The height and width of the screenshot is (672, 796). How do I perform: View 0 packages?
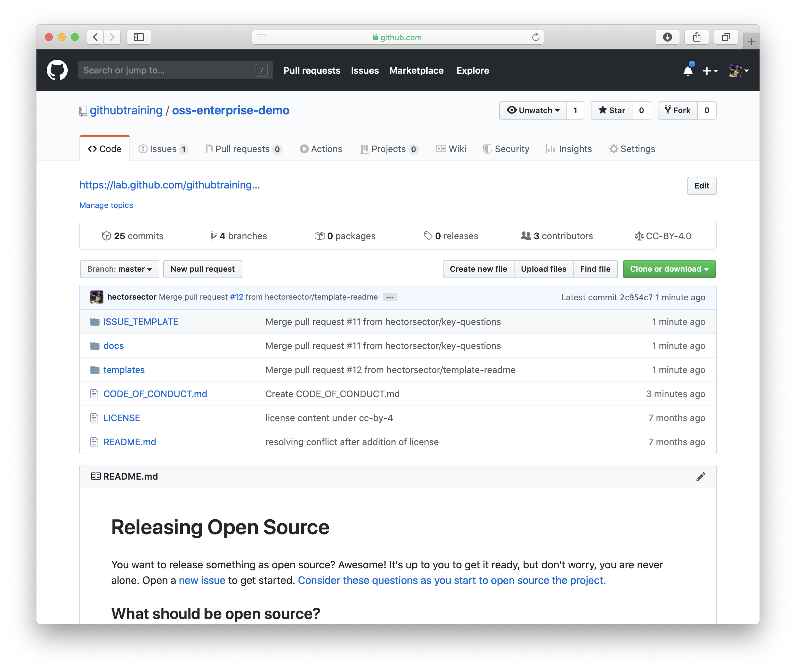pos(345,236)
